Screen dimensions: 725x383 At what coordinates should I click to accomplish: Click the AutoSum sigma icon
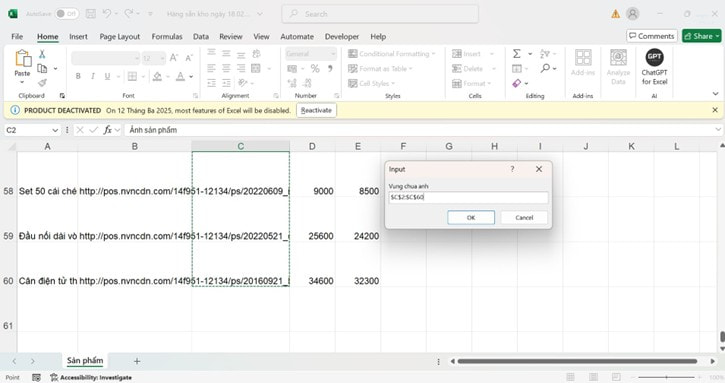point(516,54)
